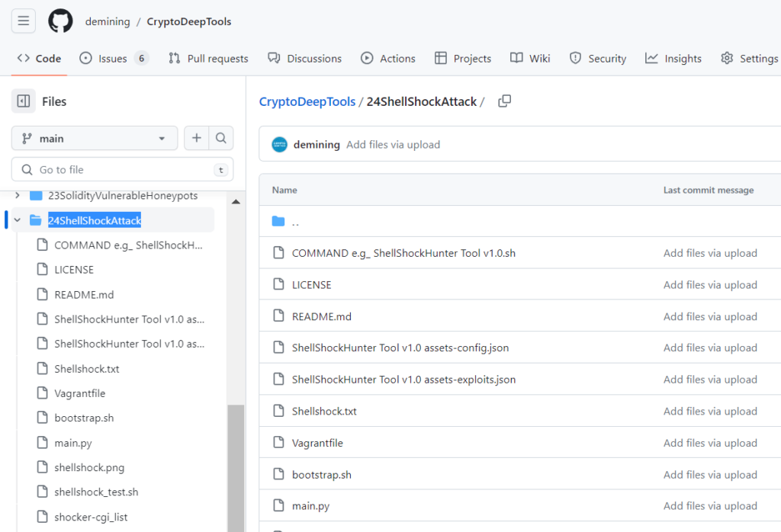Viewport: 781px width, 532px height.
Task: Click file icon beside Vagrantfile in file table
Action: pyautogui.click(x=279, y=442)
